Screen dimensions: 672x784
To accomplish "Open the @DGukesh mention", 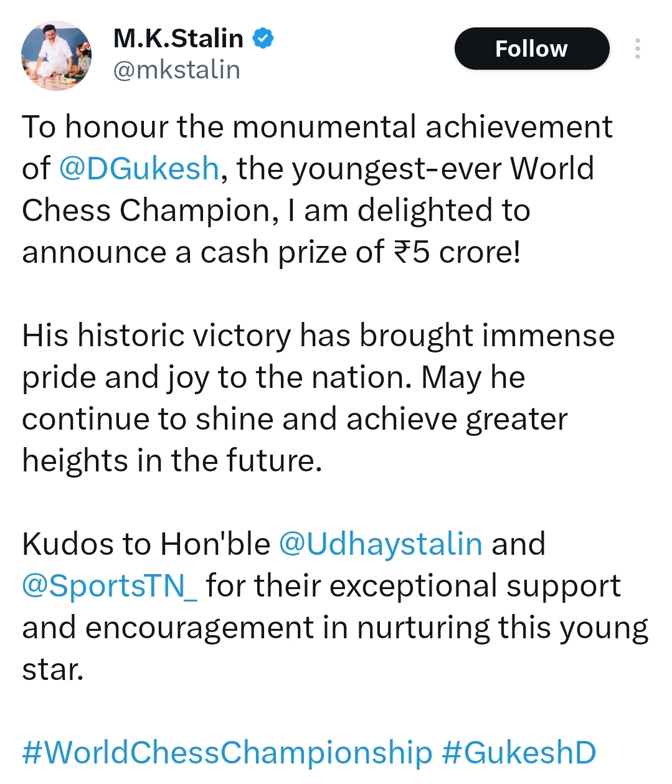I will point(139,169).
